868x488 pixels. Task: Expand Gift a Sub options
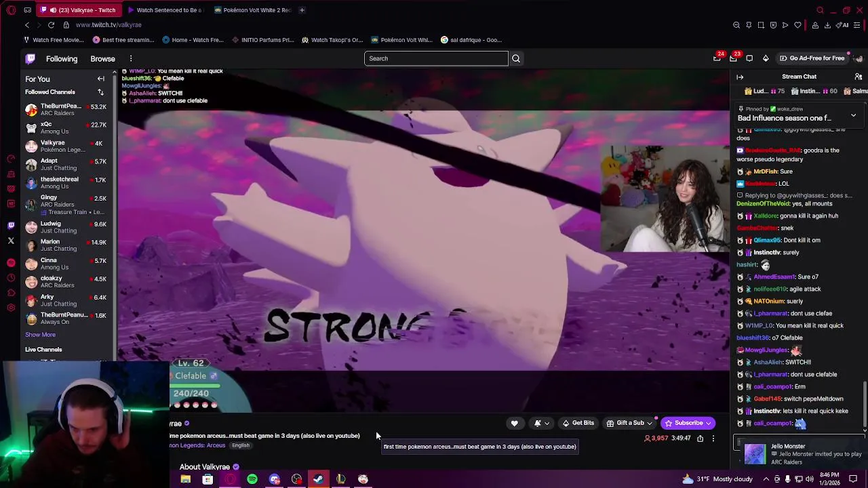point(629,423)
